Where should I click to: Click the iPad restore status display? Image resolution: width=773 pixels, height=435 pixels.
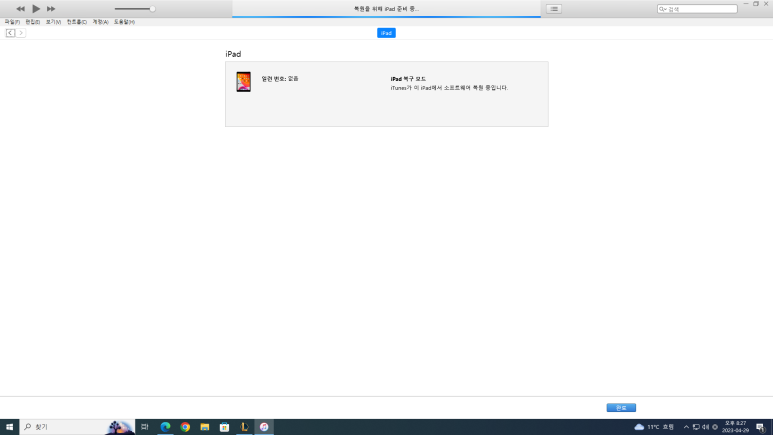point(386,9)
